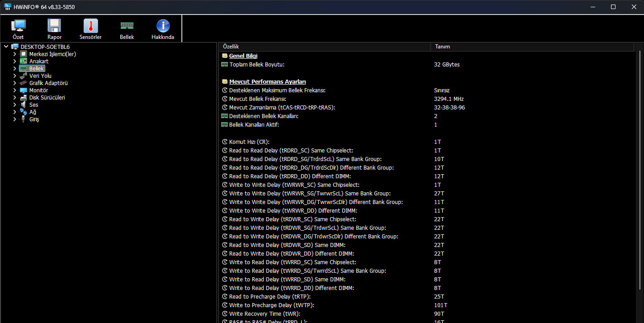Select the 32-38-38-96 timing value

pos(450,108)
